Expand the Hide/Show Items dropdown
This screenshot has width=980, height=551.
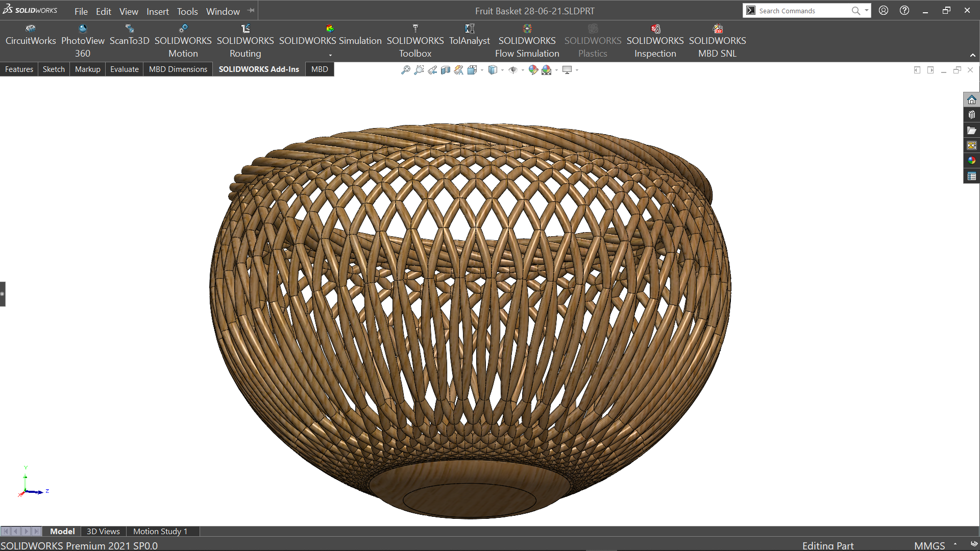tap(523, 70)
